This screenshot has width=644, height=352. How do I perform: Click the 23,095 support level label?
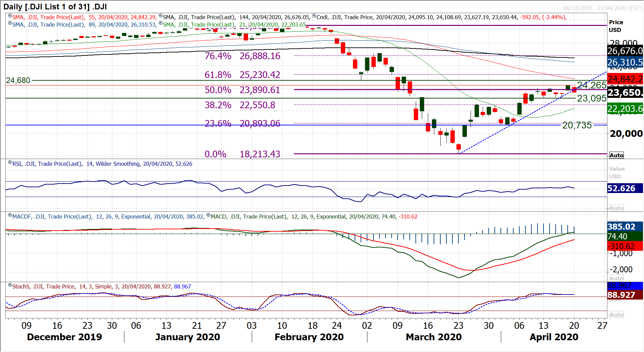[x=592, y=99]
